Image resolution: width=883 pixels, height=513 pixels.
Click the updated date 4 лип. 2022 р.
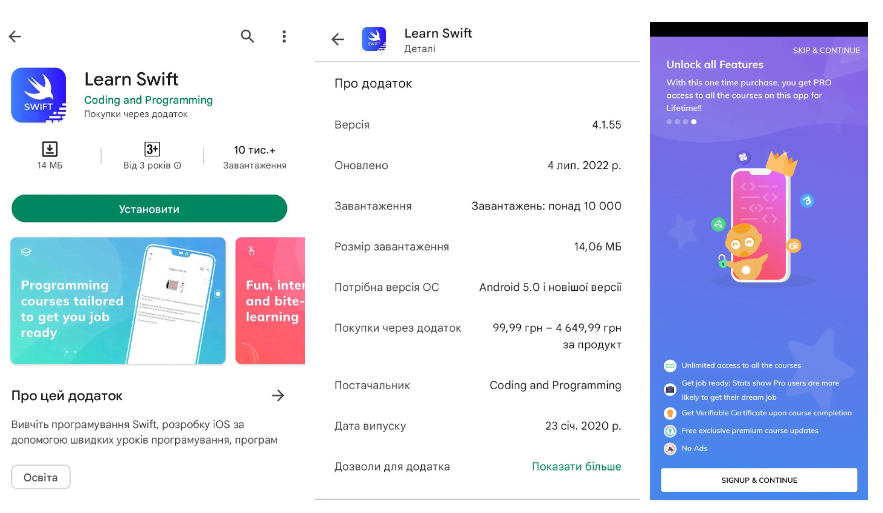[584, 166]
